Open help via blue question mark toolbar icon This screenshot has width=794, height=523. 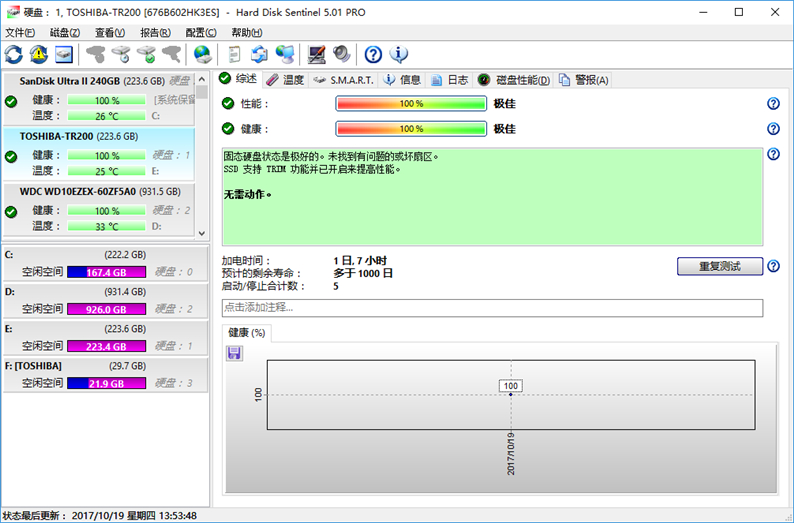coord(373,54)
